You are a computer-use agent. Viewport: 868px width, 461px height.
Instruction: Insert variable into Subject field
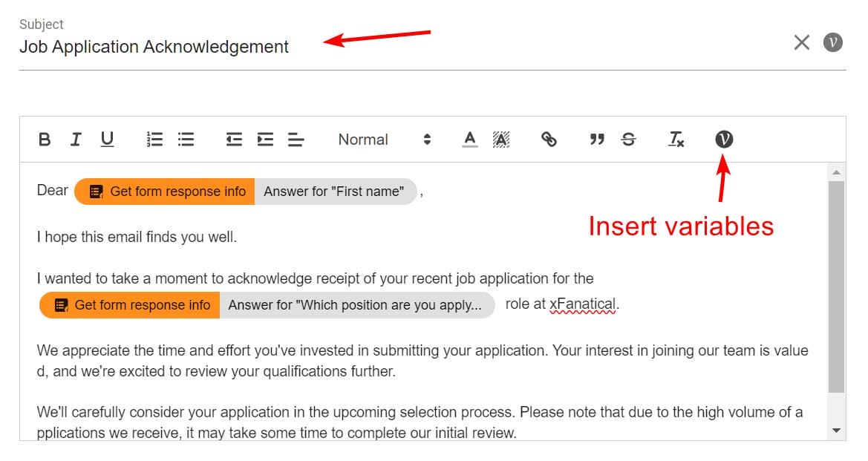(833, 42)
